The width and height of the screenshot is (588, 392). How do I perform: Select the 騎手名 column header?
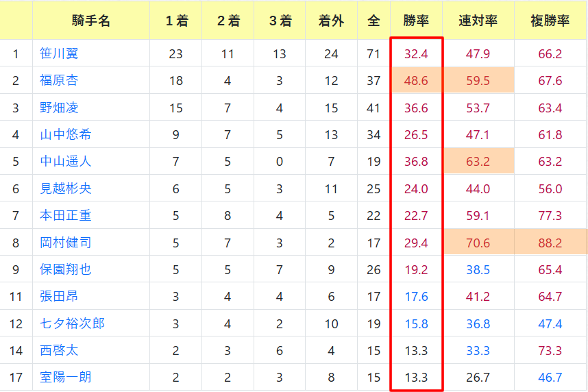[91, 21]
